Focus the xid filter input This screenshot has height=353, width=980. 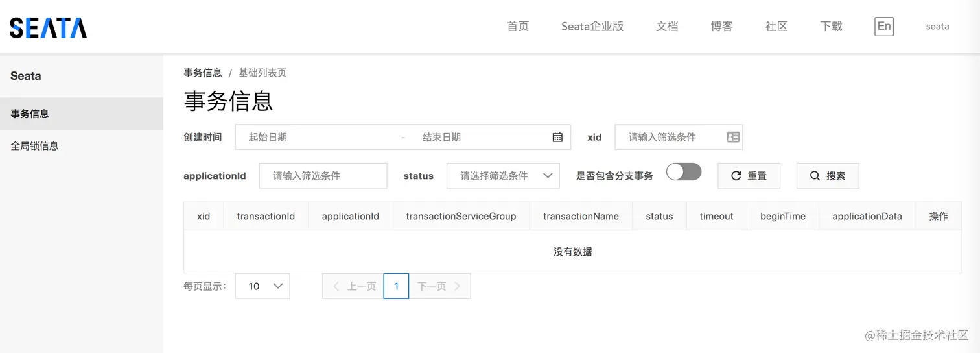pos(679,137)
